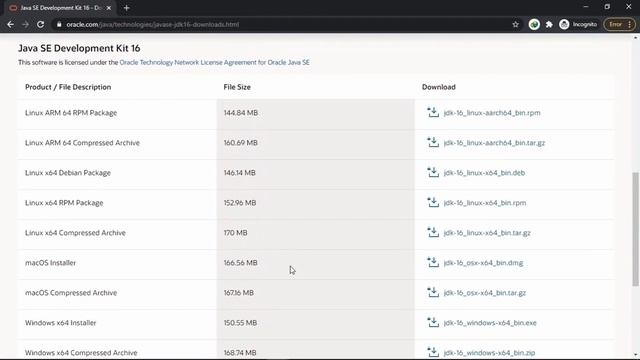Screen dimensions: 640x360
Task: Open the extensions puzzle icon
Action: point(549,24)
